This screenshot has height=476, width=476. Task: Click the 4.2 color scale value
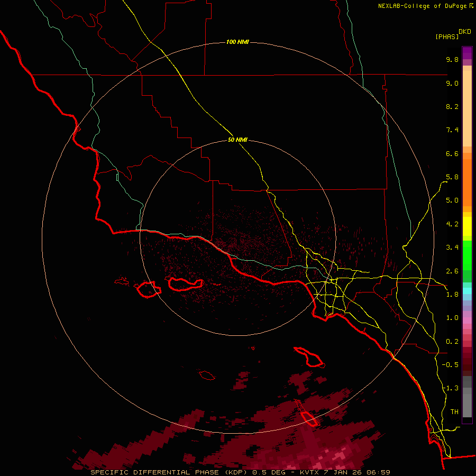(x=452, y=224)
